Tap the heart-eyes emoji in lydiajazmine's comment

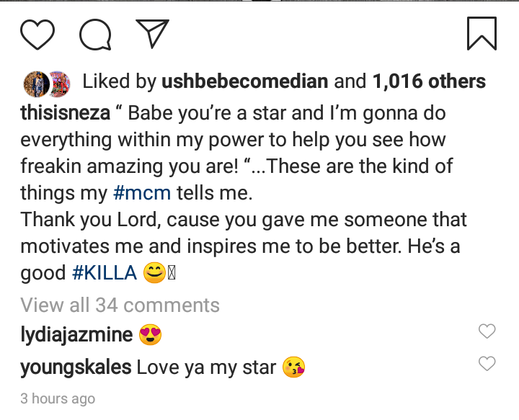pos(151,335)
